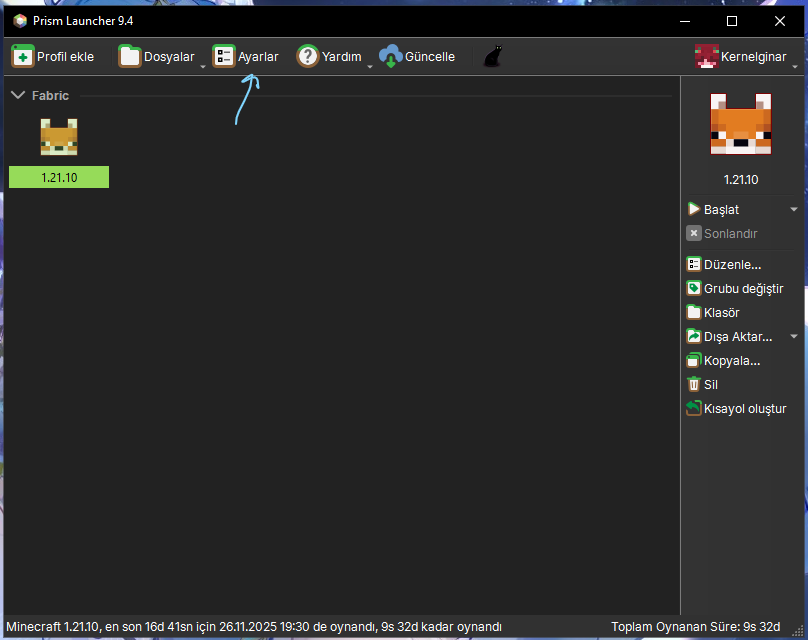Open the Dosyalar folder icon
Screen dimensions: 808x640
point(129,57)
